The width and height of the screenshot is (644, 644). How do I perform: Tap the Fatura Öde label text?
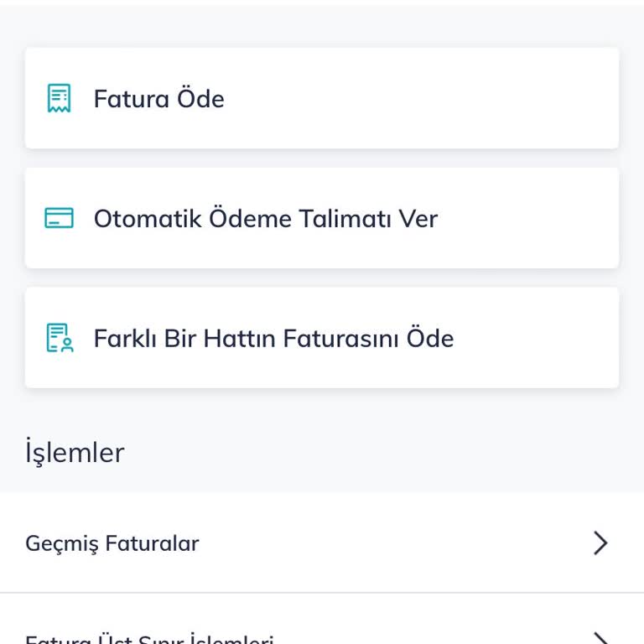158,99
